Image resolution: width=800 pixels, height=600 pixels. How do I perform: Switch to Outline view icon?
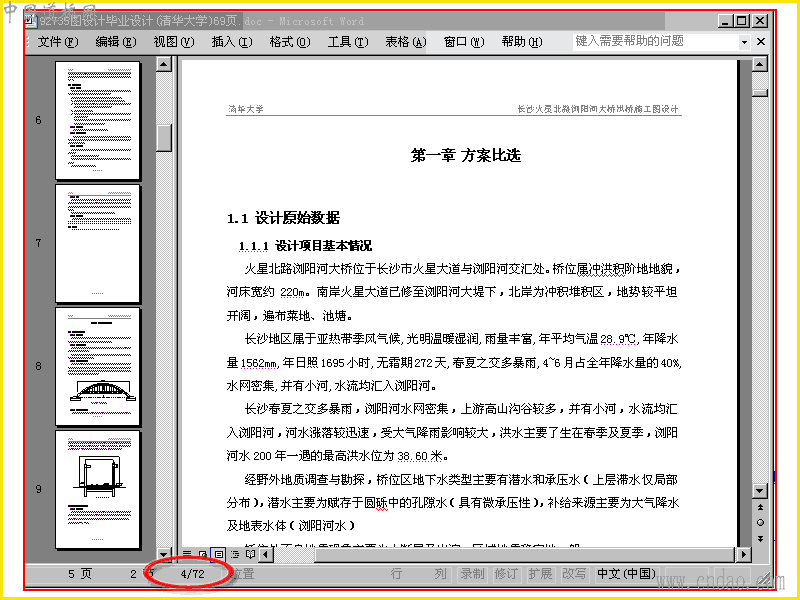tap(235, 554)
